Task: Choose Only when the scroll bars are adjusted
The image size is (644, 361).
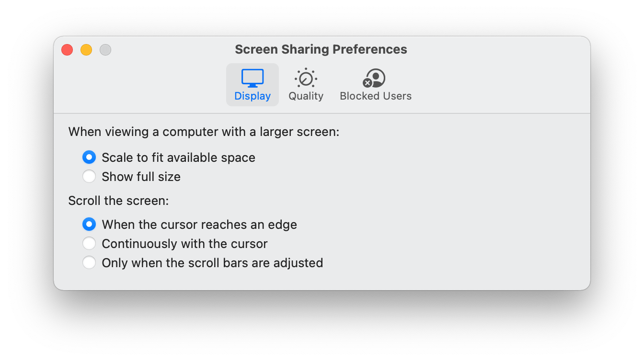Action: click(x=89, y=262)
